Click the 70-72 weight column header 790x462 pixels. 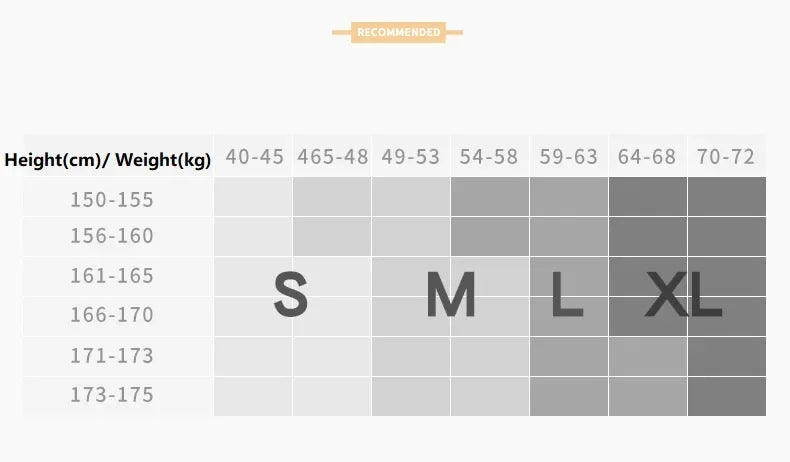727,157
